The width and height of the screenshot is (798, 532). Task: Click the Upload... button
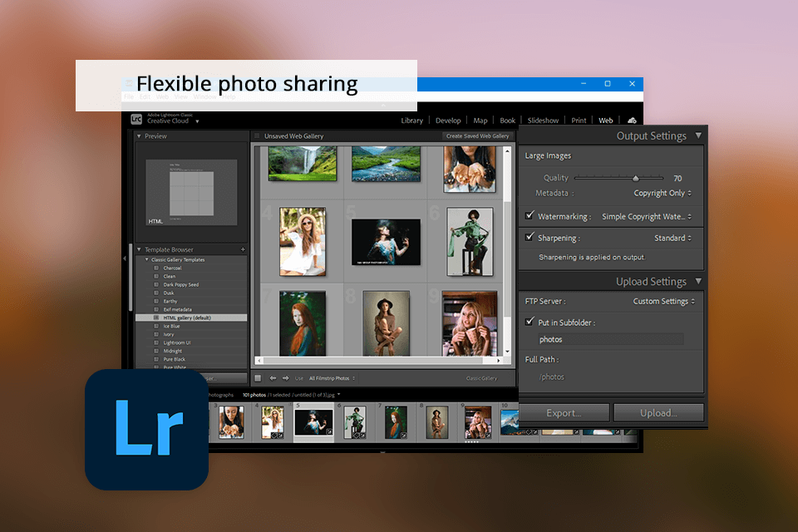pos(658,413)
